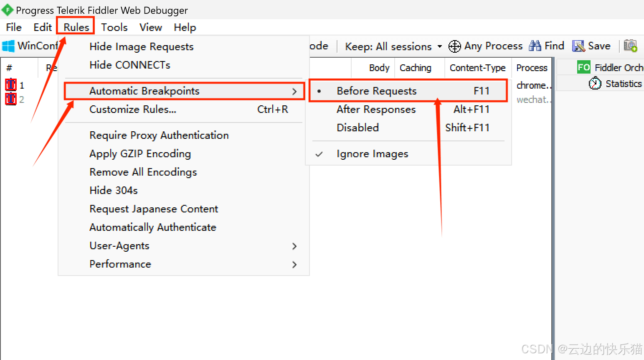Open the Tools menu

(114, 28)
